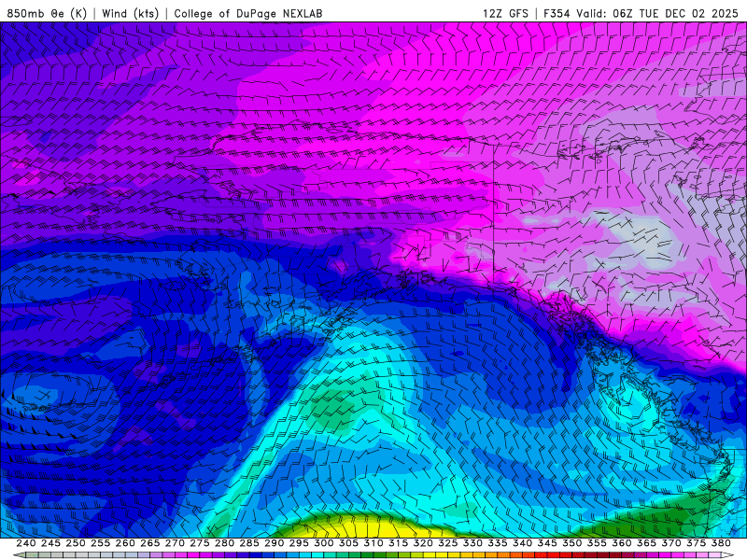This screenshot has width=747, height=560.
Task: Click the 330 value on the color scale
Action: (x=472, y=543)
